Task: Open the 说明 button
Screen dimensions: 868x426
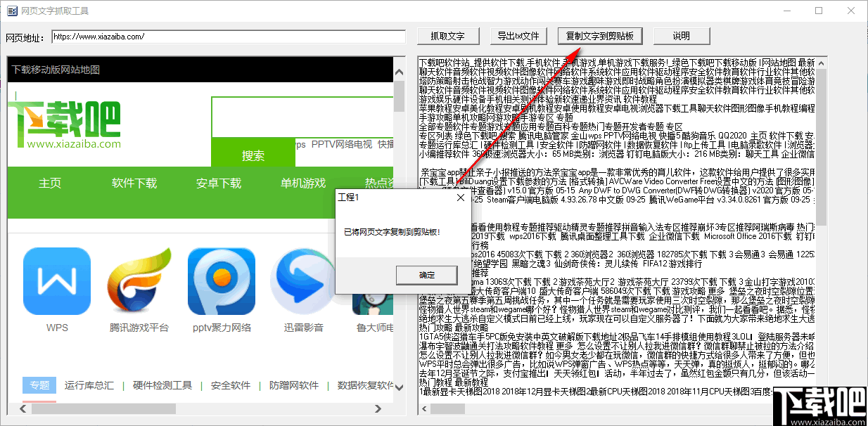Action: pos(681,36)
